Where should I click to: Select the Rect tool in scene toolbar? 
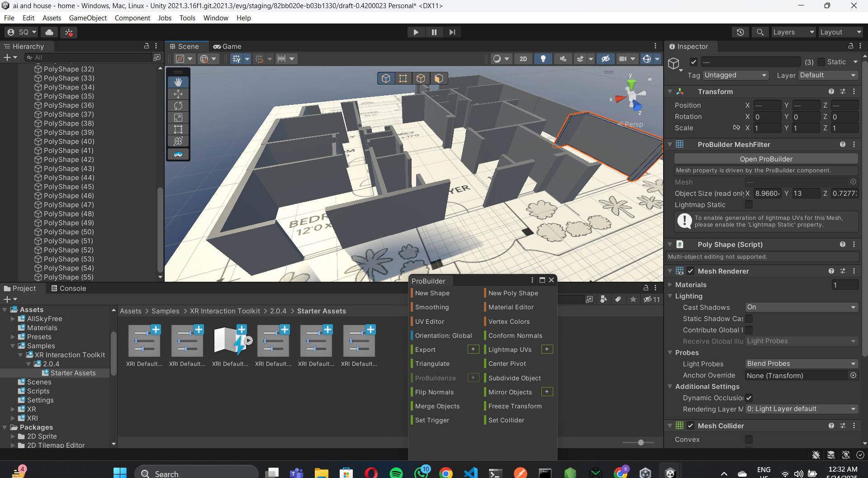point(178,129)
